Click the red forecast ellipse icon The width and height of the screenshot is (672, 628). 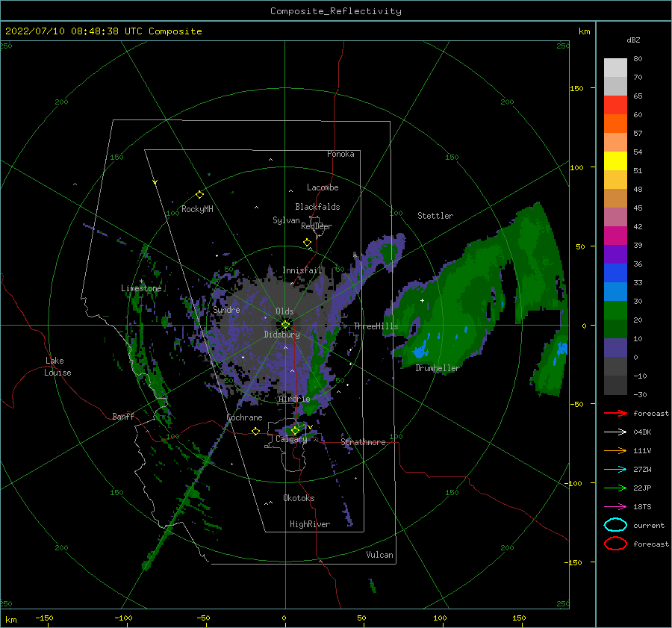point(615,544)
